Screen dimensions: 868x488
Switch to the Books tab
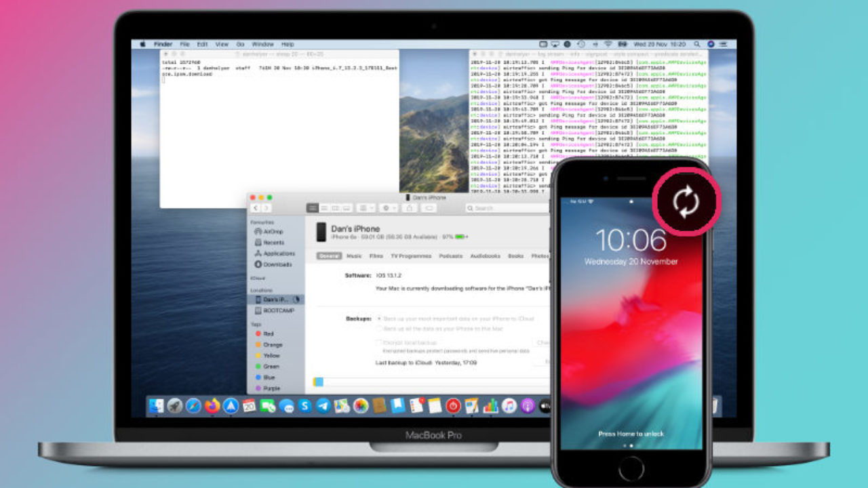[x=516, y=256]
